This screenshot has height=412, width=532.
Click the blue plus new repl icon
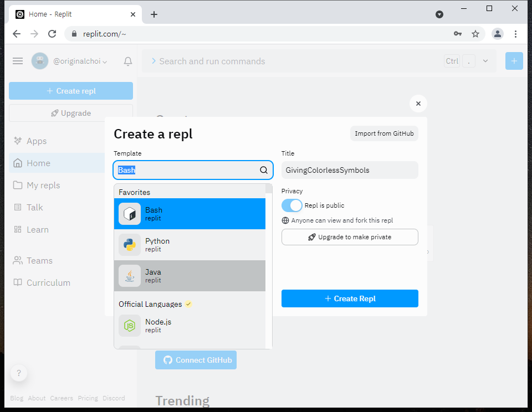pyautogui.click(x=514, y=61)
